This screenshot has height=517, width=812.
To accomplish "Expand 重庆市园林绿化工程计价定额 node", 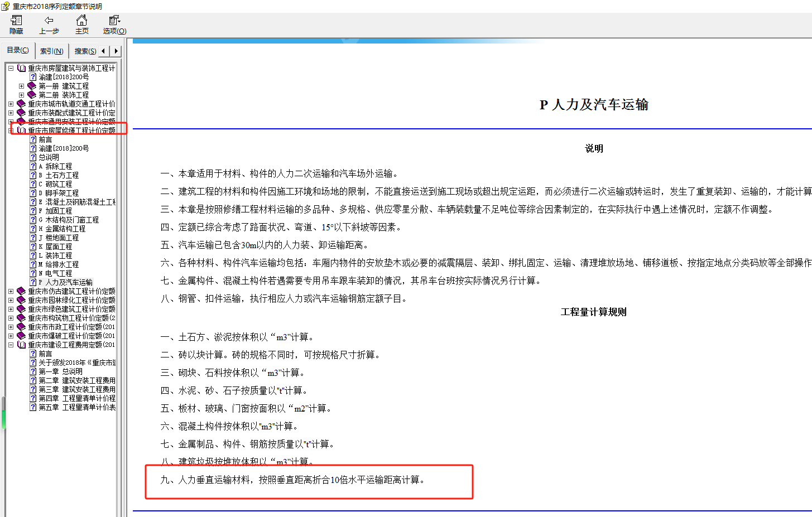I will pos(11,300).
